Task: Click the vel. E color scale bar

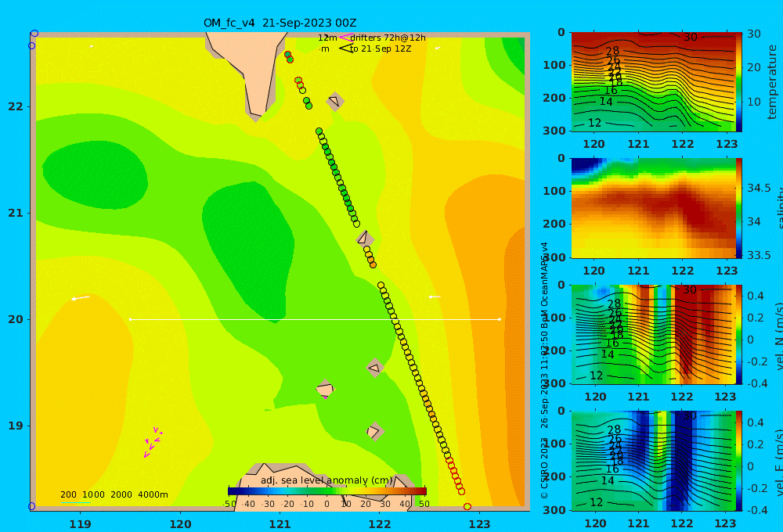Action: point(739,461)
